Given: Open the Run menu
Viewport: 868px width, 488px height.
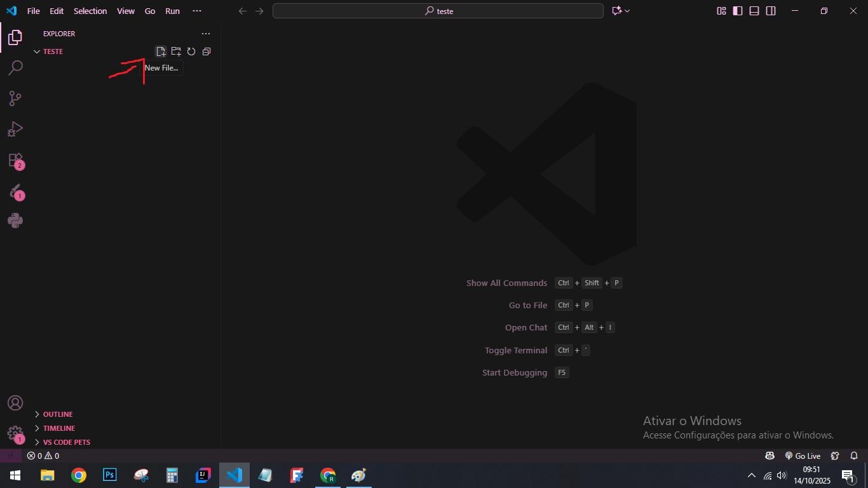Looking at the screenshot, I should coord(172,11).
